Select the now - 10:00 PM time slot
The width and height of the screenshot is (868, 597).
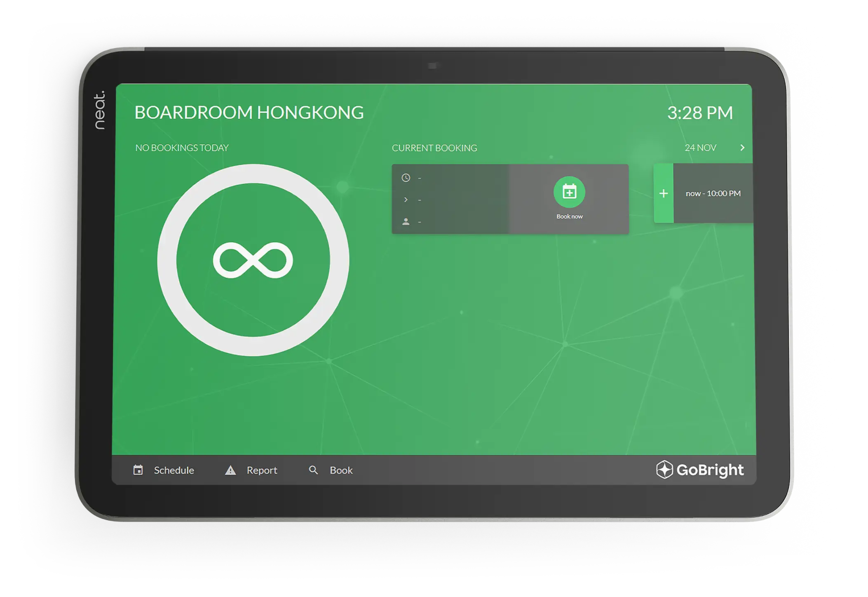click(x=713, y=193)
